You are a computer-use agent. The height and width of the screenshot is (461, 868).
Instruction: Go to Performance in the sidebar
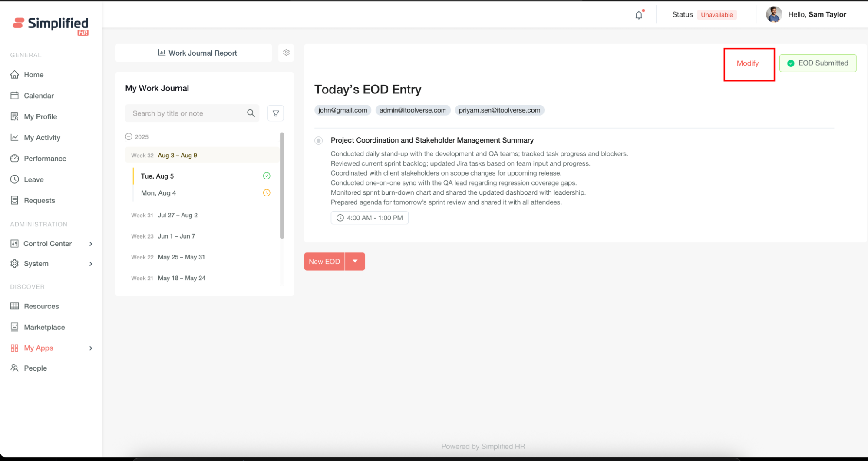point(45,159)
